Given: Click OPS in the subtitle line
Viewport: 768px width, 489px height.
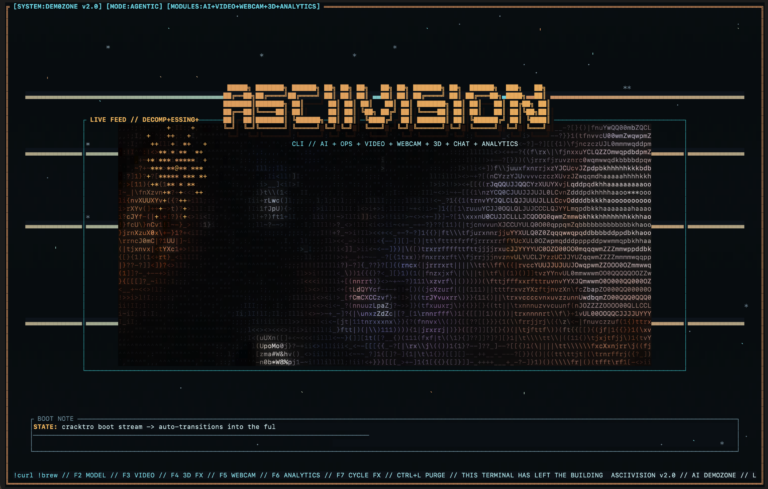Looking at the screenshot, I should click(x=346, y=144).
